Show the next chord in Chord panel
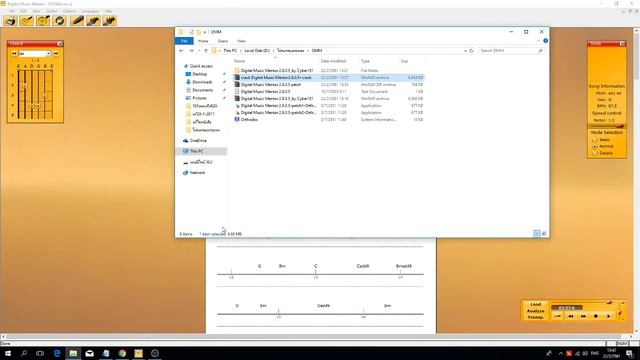 pos(56,53)
